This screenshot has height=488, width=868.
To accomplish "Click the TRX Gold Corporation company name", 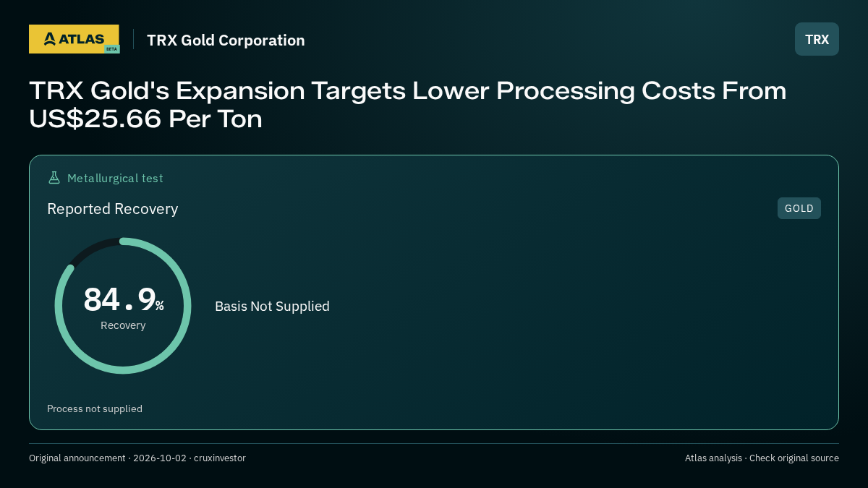I will pos(226,40).
